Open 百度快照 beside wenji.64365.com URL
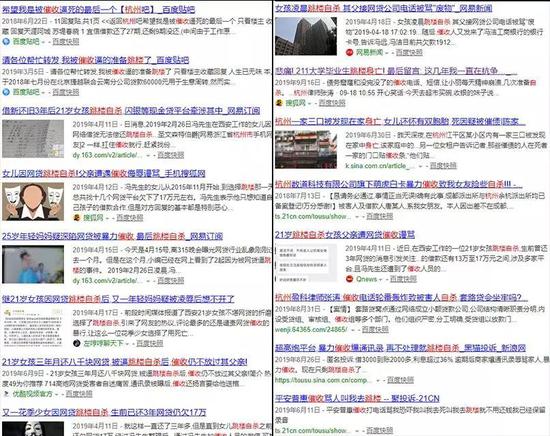The width and height of the screenshot is (550, 436). click(x=375, y=329)
